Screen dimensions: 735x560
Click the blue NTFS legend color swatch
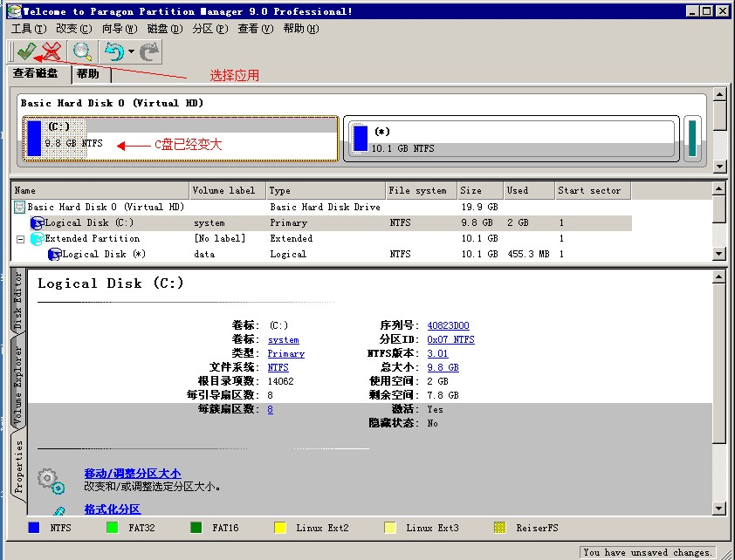point(34,528)
